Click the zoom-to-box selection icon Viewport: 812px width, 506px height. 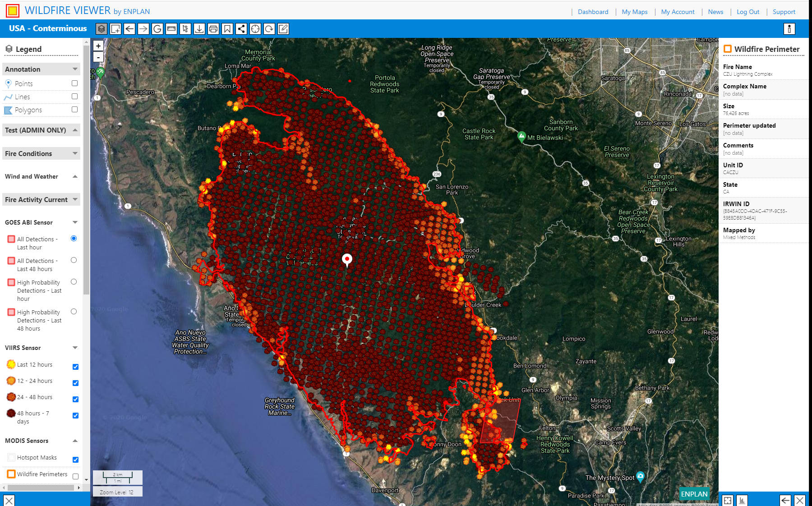(x=115, y=29)
